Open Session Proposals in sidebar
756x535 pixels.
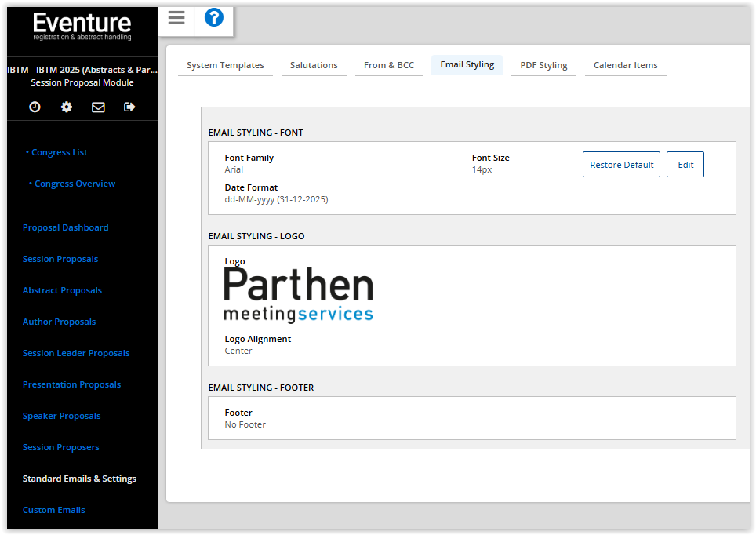click(60, 259)
